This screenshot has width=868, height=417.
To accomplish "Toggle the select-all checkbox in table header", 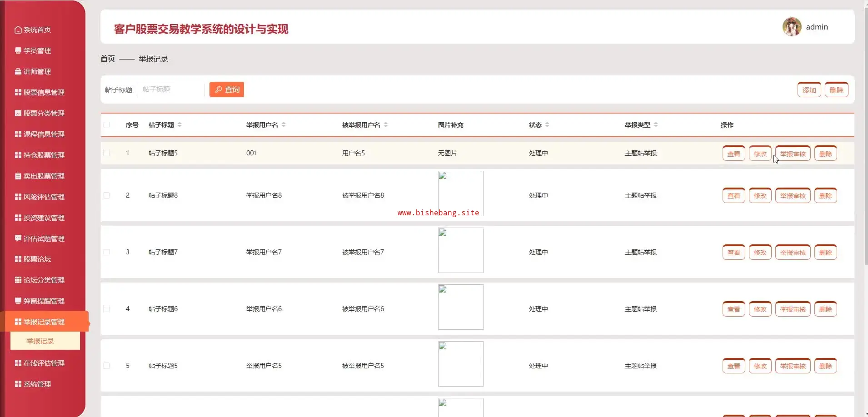I will [106, 125].
